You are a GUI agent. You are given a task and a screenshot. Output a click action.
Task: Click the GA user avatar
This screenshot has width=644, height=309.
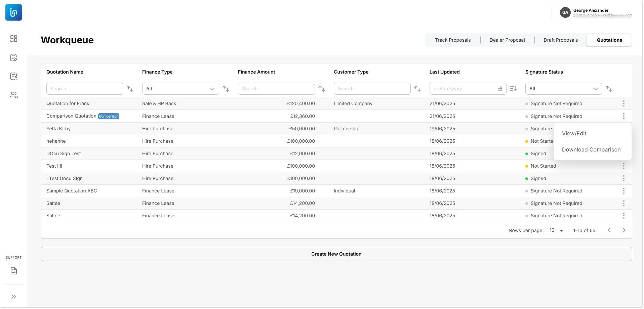click(565, 12)
